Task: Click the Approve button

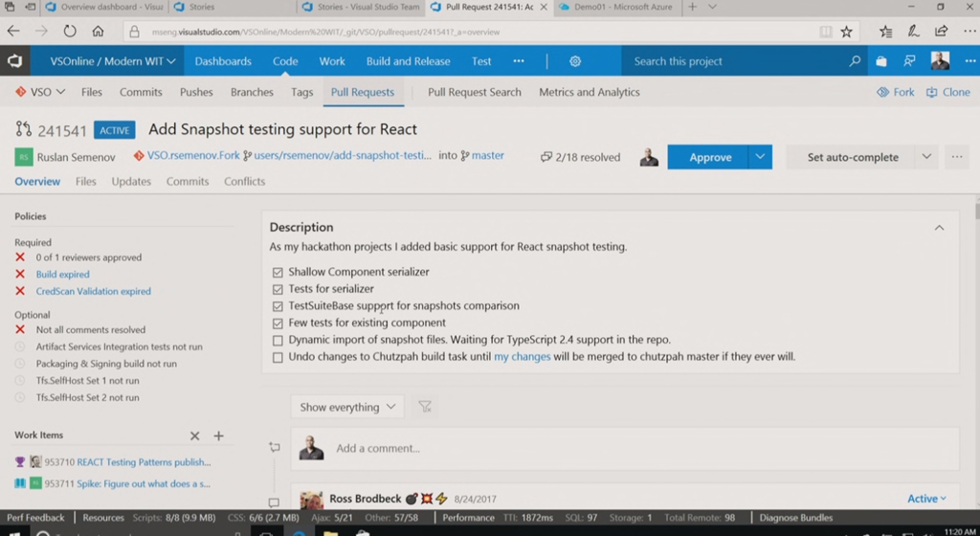Action: [x=707, y=157]
